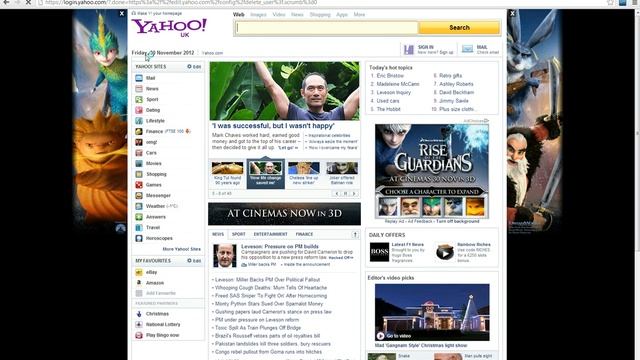Click the Mail envelope icon near Sign In
The width and height of the screenshot is (640, 360).
pyautogui.click(x=467, y=49)
